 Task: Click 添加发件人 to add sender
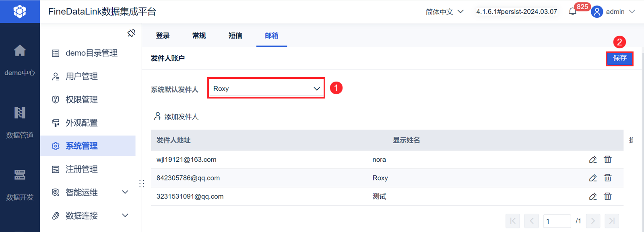(x=176, y=117)
